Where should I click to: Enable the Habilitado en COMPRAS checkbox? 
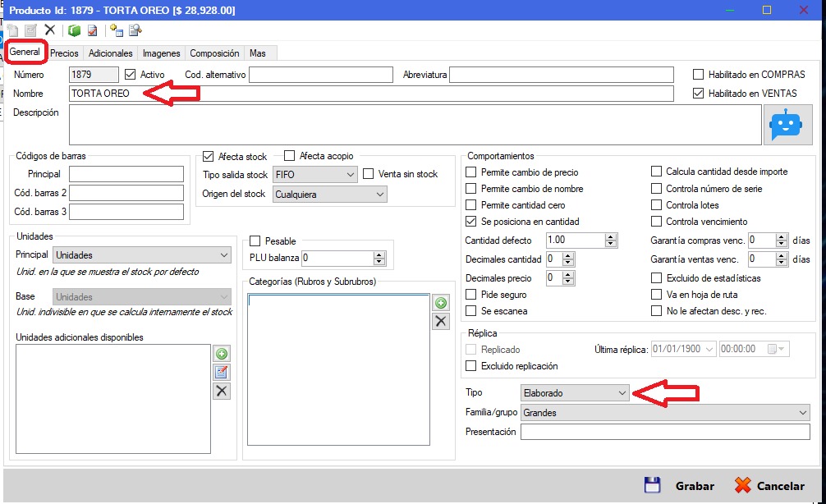tap(700, 74)
